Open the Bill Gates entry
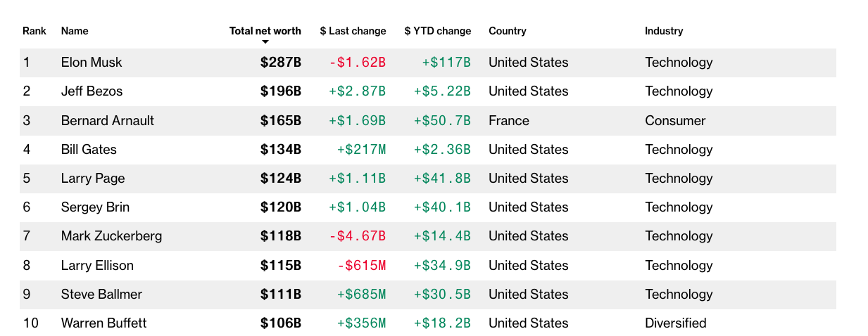 pos(89,150)
